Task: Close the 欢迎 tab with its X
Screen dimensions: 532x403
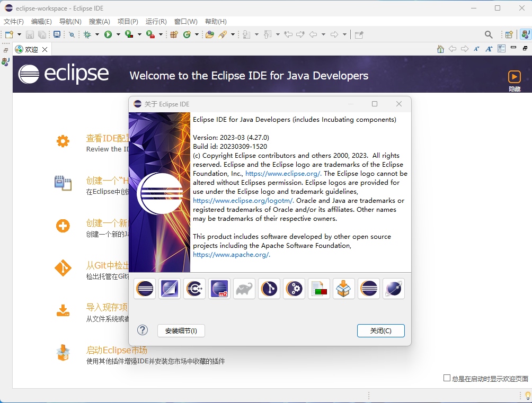Action: coord(45,50)
